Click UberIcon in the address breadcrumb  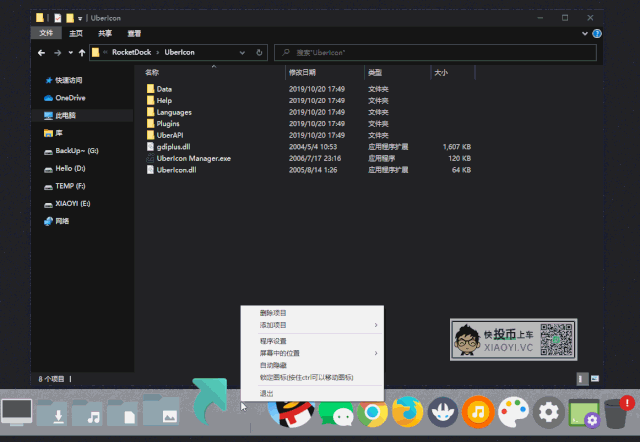pos(179,52)
